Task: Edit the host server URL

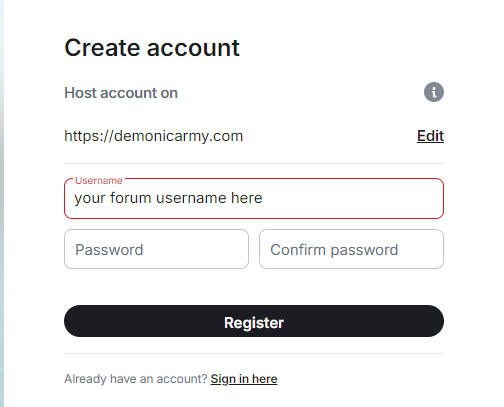Action: 430,136
